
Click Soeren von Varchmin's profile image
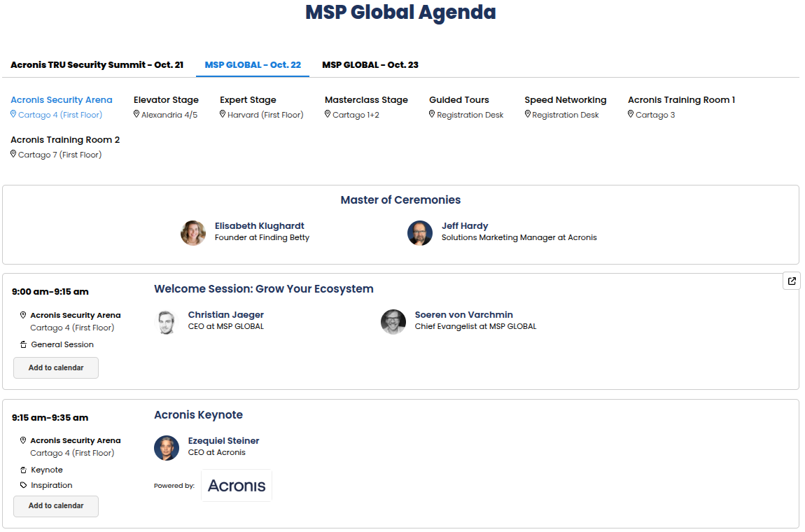[393, 321]
